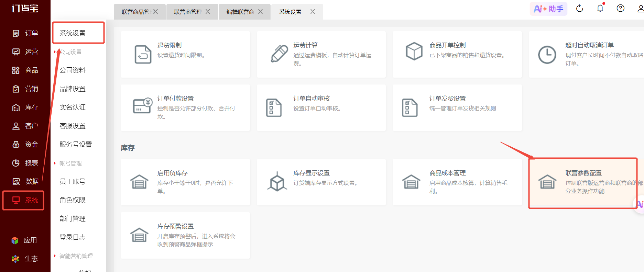Open the 生态 sidebar module

click(24, 259)
